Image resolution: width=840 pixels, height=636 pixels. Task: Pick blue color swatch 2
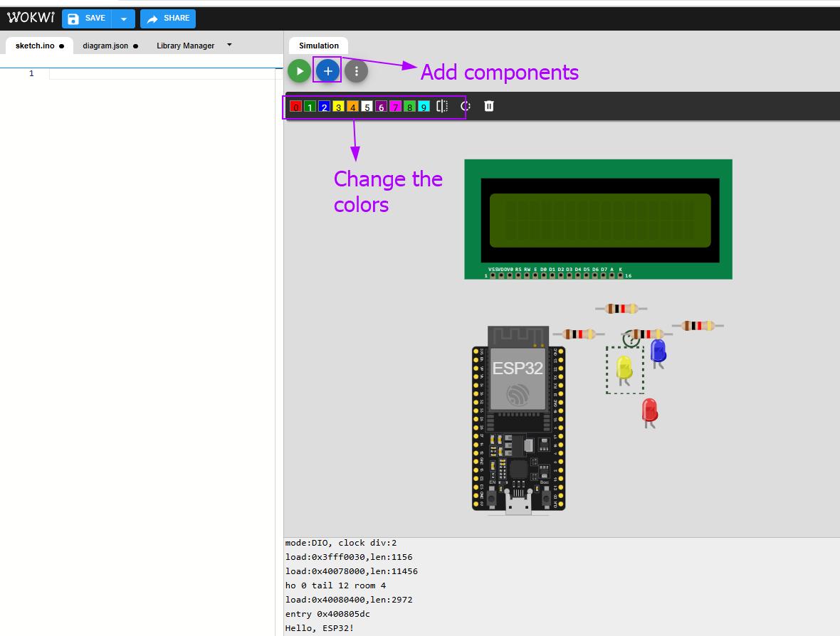(x=324, y=107)
